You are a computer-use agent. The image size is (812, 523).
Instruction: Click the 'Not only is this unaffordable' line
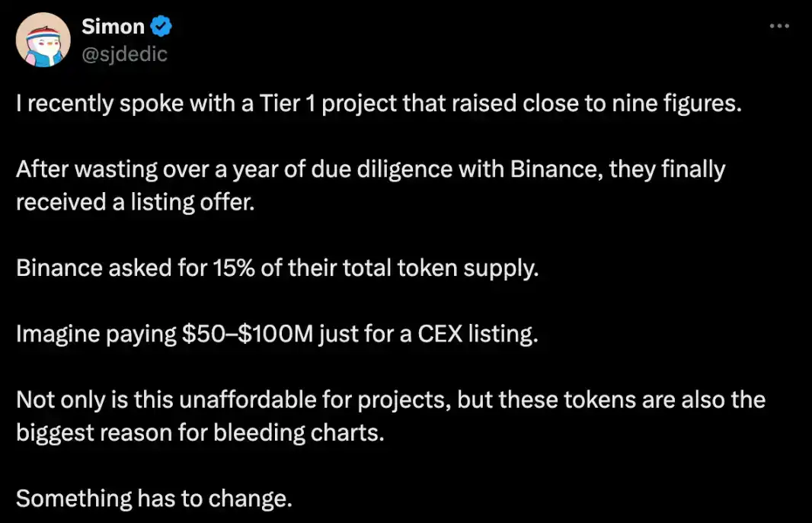pyautogui.click(x=390, y=399)
